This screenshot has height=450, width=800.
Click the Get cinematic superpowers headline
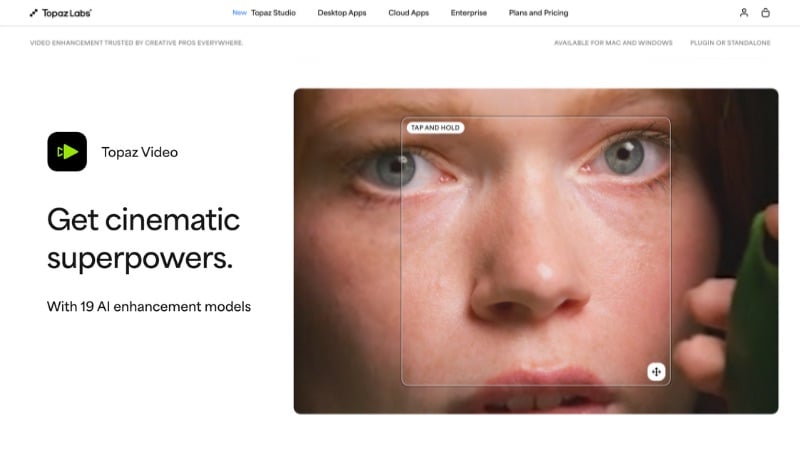143,239
